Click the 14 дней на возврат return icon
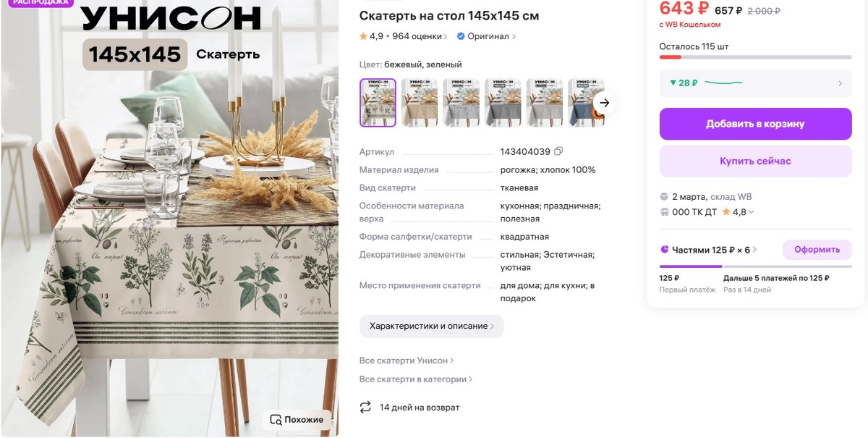The height and width of the screenshot is (438, 868). click(x=365, y=408)
